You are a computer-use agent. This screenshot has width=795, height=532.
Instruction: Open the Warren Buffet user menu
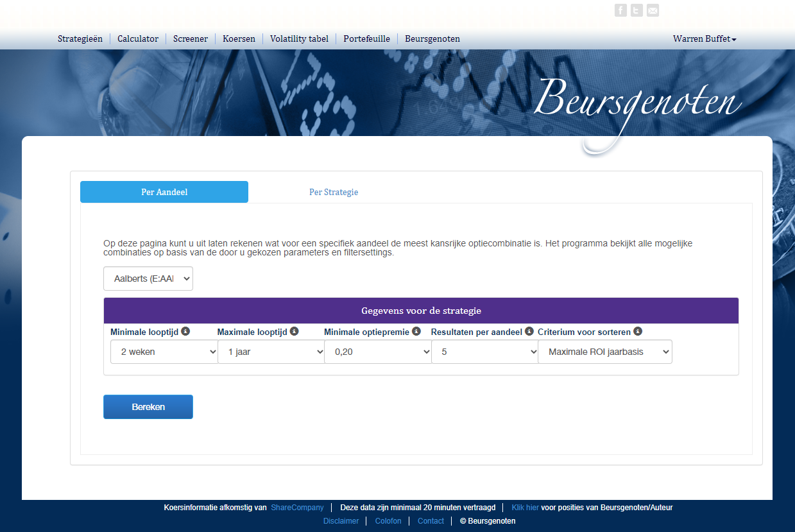tap(704, 39)
